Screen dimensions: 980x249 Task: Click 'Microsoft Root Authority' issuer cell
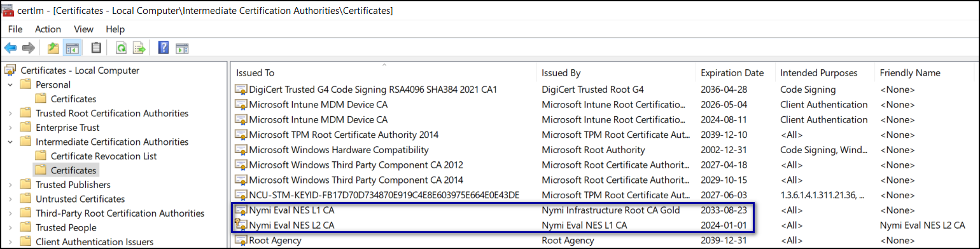(593, 150)
